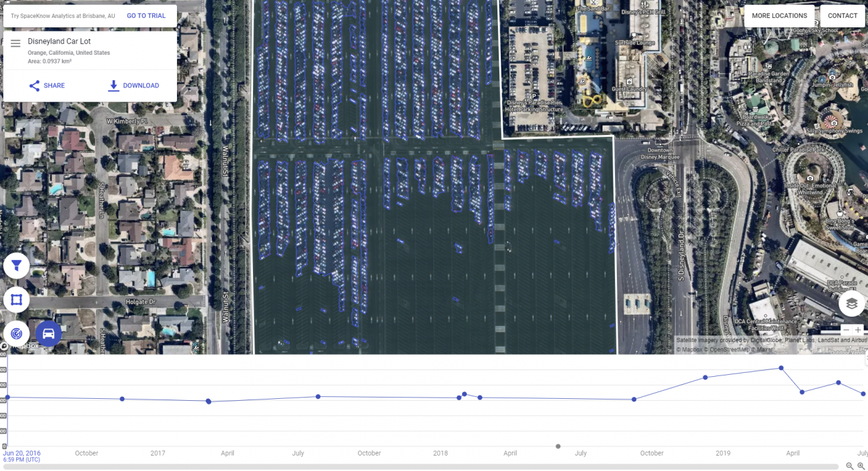Click the 'Holgate Dr' street label
This screenshot has height=471, width=868.
point(140,302)
